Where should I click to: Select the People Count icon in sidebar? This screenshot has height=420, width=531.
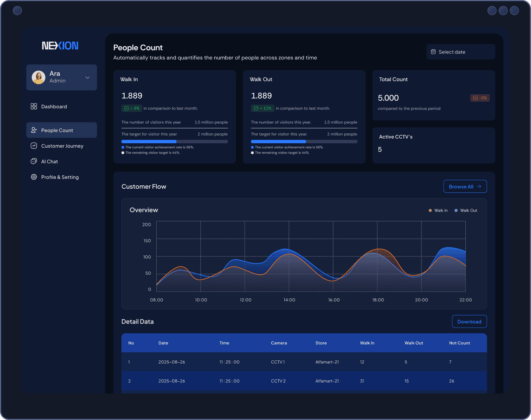[x=34, y=130]
